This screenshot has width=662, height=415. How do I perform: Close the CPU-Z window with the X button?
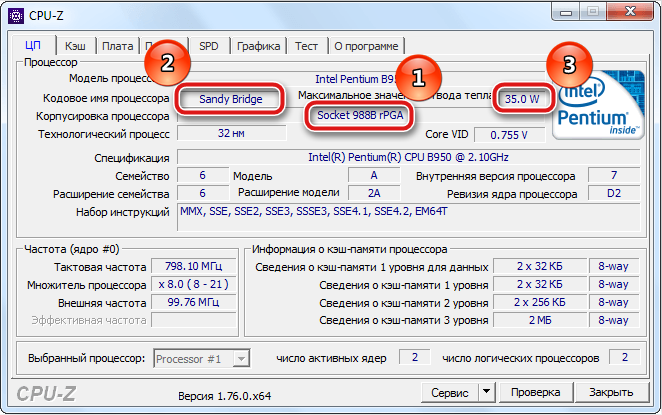[631, 12]
